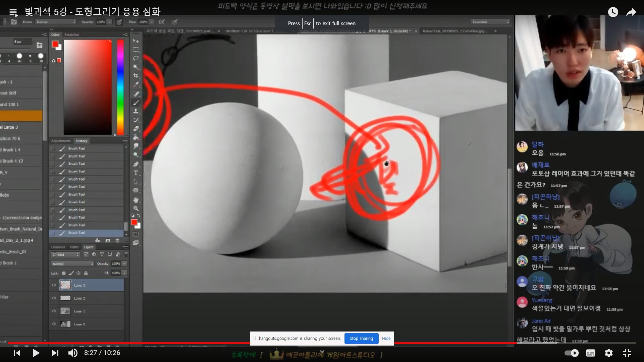This screenshot has width=644, height=362.
Task: Select the Hand tool in toolbar
Action: click(x=136, y=200)
